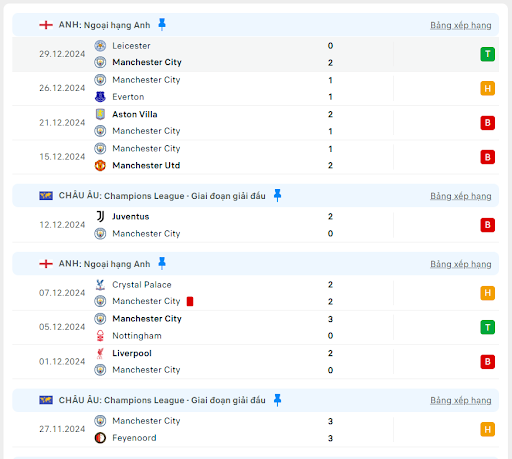Toggle the pin on the second Ngoại hạng Anh header
Viewport: 512px width, 459px height.
[x=162, y=263]
